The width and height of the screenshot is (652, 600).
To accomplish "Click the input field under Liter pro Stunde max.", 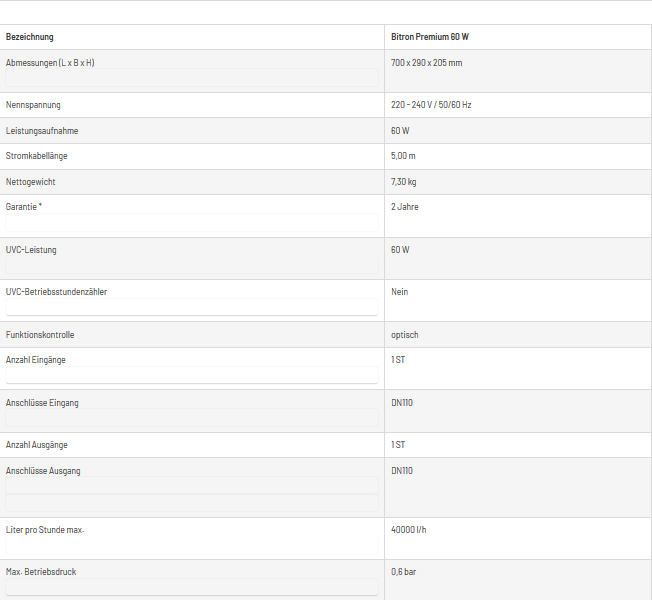I will 192,545.
